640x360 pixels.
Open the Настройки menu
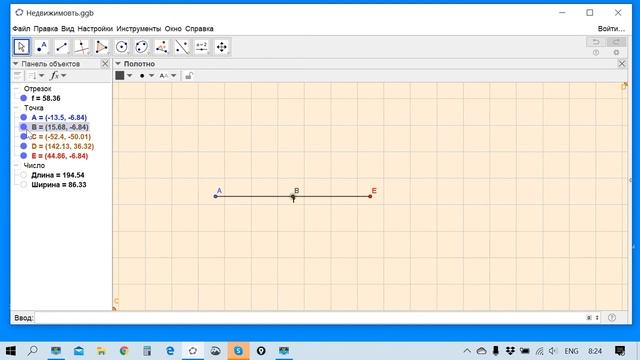(95, 29)
